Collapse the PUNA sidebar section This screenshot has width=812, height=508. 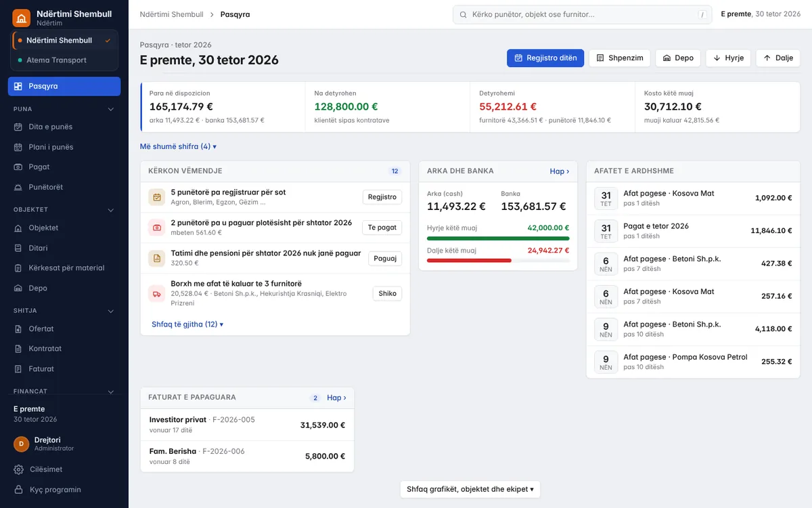tap(111, 109)
